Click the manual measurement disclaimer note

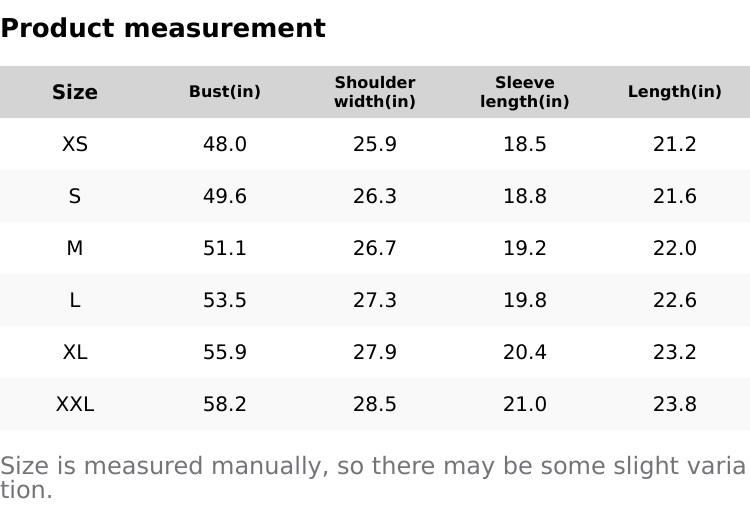point(372,477)
